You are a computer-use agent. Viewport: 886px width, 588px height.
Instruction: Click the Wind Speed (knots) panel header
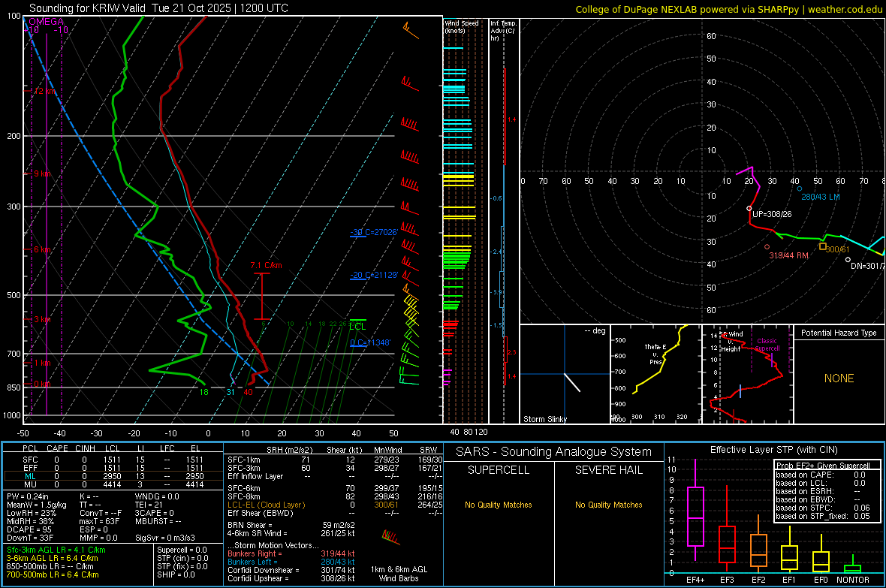click(x=462, y=26)
